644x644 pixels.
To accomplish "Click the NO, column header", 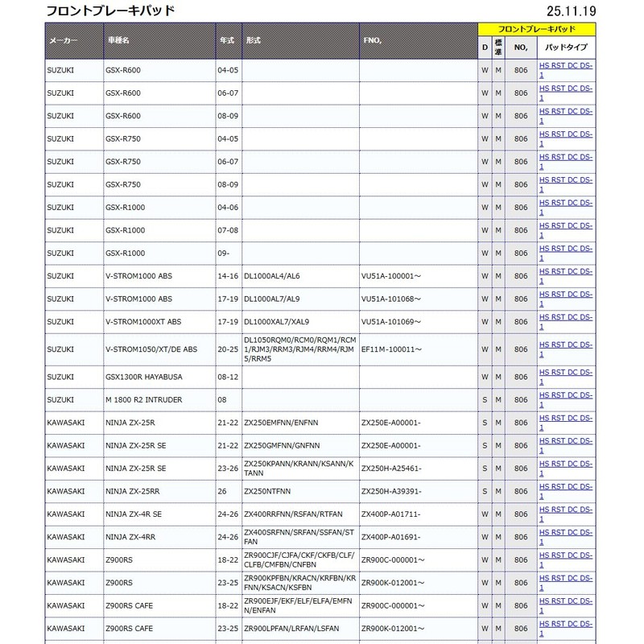I will [x=521, y=47].
